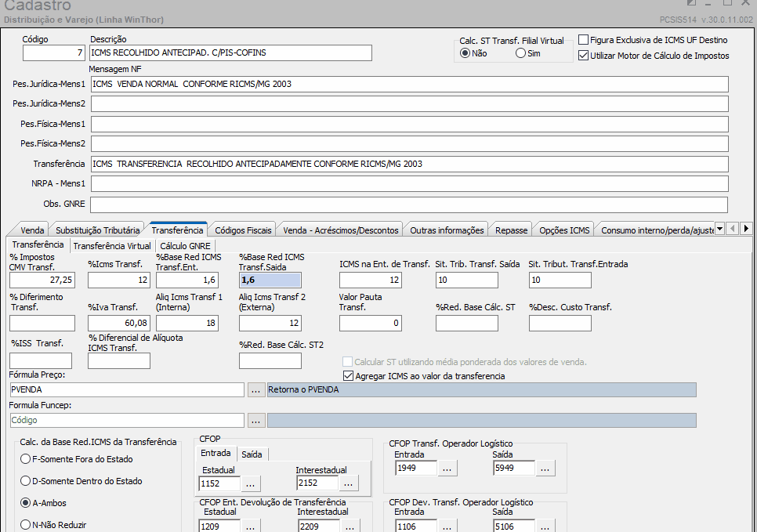Edit %Iva Transf. value 60,08

[x=119, y=323]
